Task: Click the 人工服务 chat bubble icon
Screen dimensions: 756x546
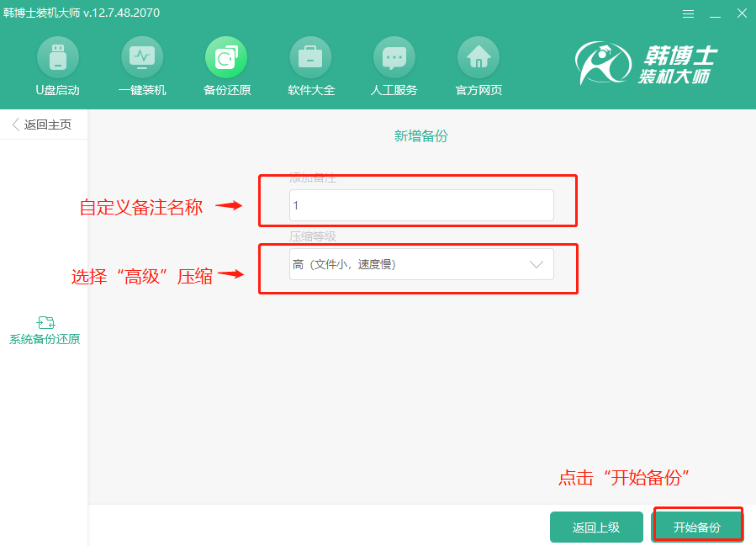Action: point(394,57)
